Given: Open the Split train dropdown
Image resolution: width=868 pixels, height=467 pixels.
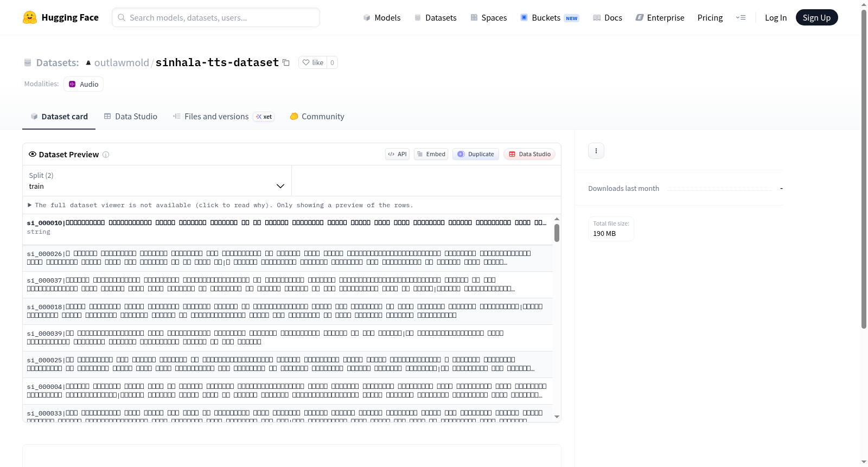Looking at the screenshot, I should [x=157, y=181].
